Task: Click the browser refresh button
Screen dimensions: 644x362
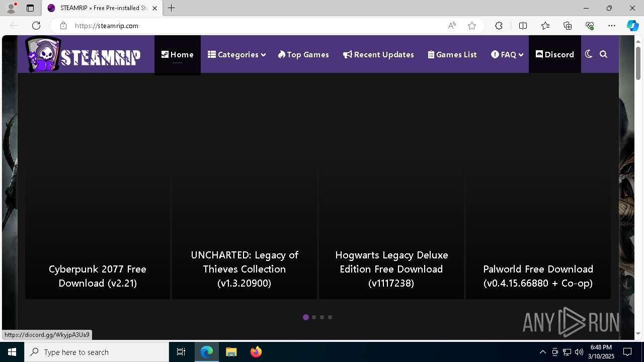Action: tap(36, 26)
